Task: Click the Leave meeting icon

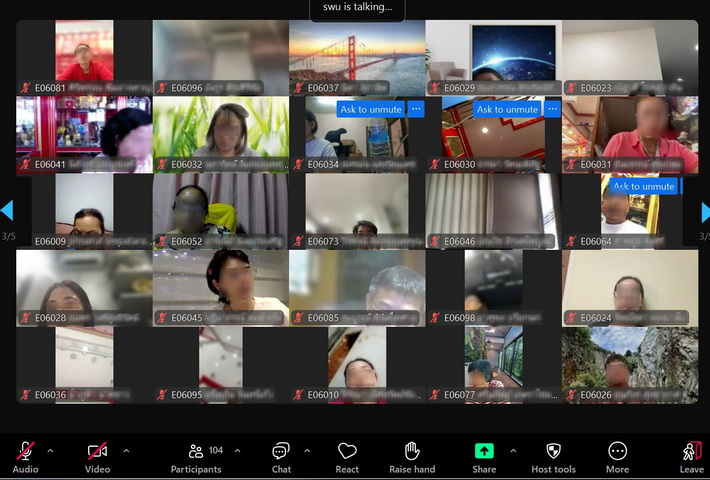Action: click(x=691, y=452)
